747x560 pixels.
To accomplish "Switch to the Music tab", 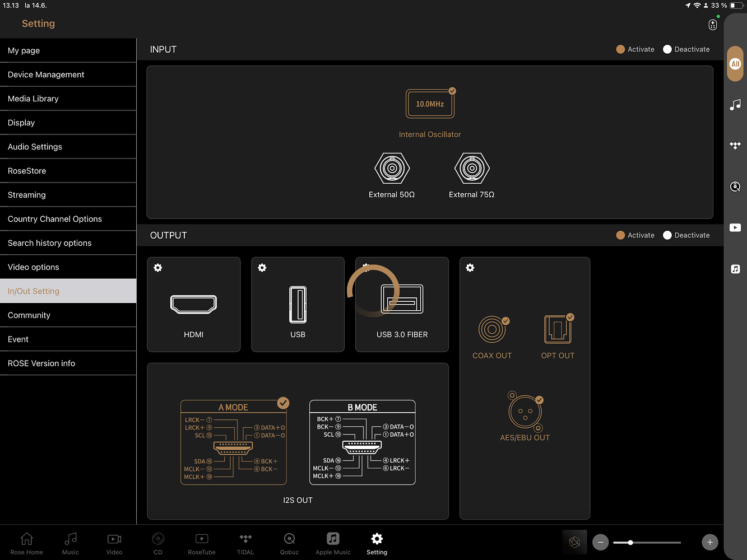I will [71, 543].
